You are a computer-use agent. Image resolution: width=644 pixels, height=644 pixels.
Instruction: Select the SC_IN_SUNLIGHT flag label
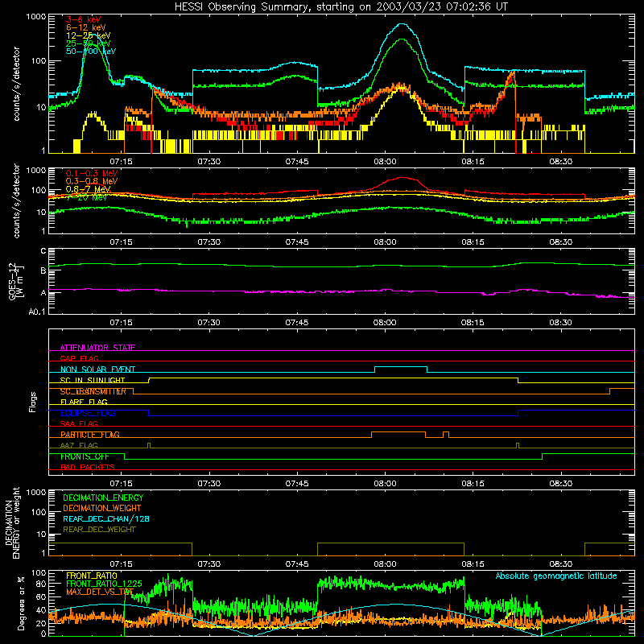coord(93,380)
